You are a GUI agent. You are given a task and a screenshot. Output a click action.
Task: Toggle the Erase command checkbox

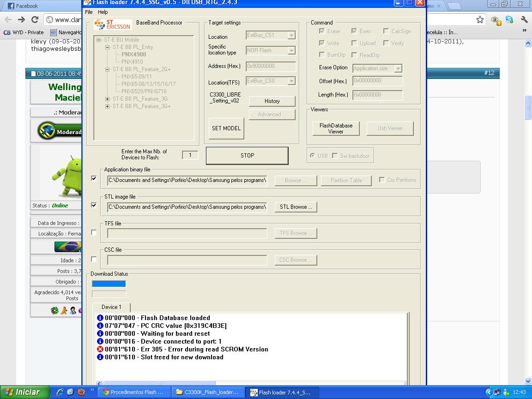tap(321, 31)
